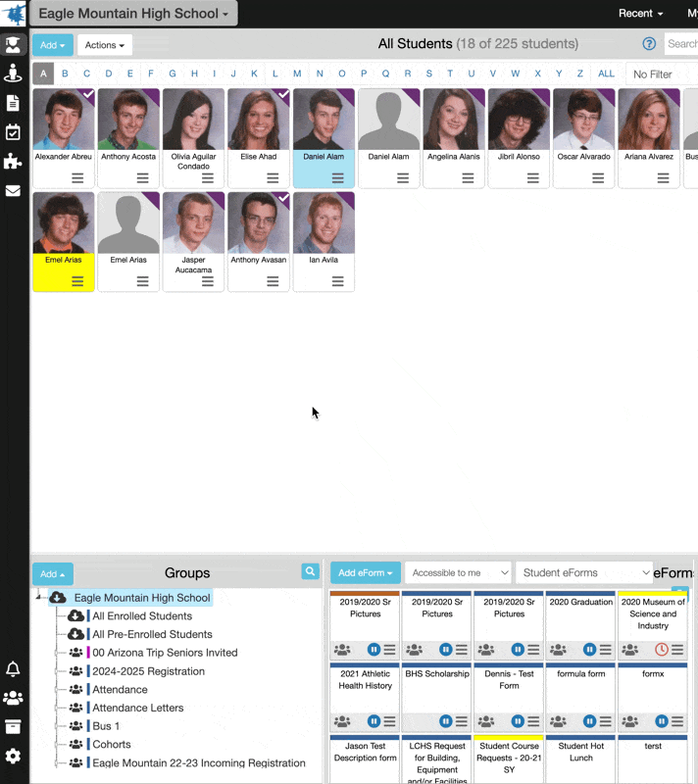The height and width of the screenshot is (784, 698).
Task: Open the Recent dropdown menu
Action: [640, 14]
